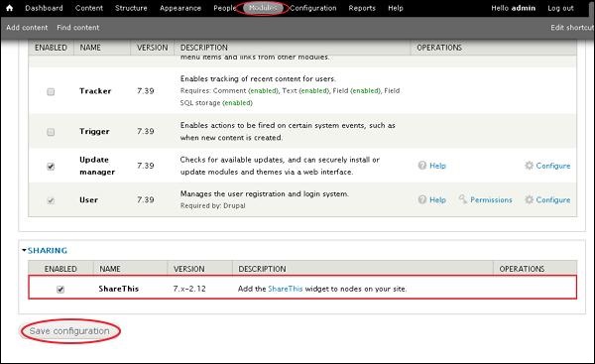Open the People menu
The width and height of the screenshot is (595, 364).
[x=225, y=8]
